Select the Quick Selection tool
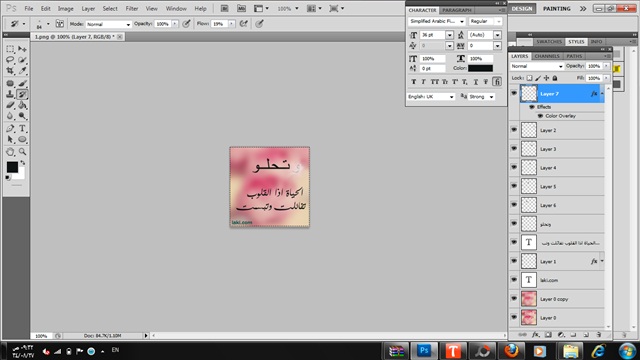Image resolution: width=640 pixels, height=360 pixels. pyautogui.click(x=22, y=60)
